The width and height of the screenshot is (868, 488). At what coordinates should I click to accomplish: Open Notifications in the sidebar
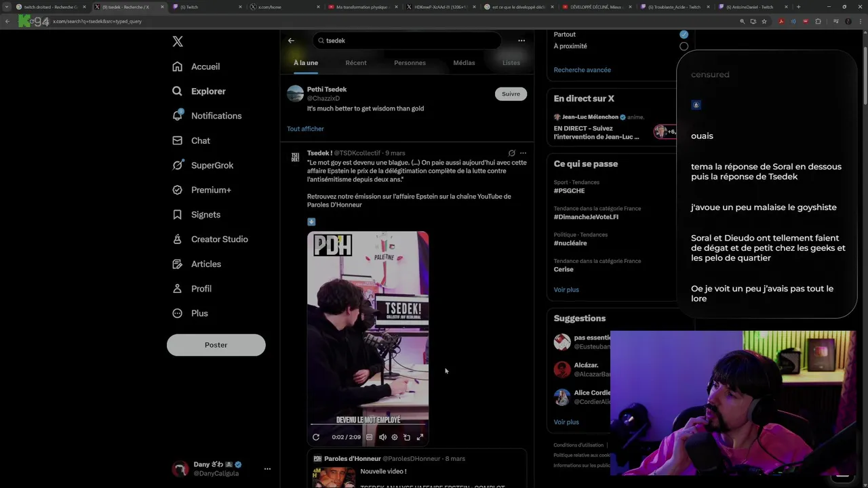207,116
